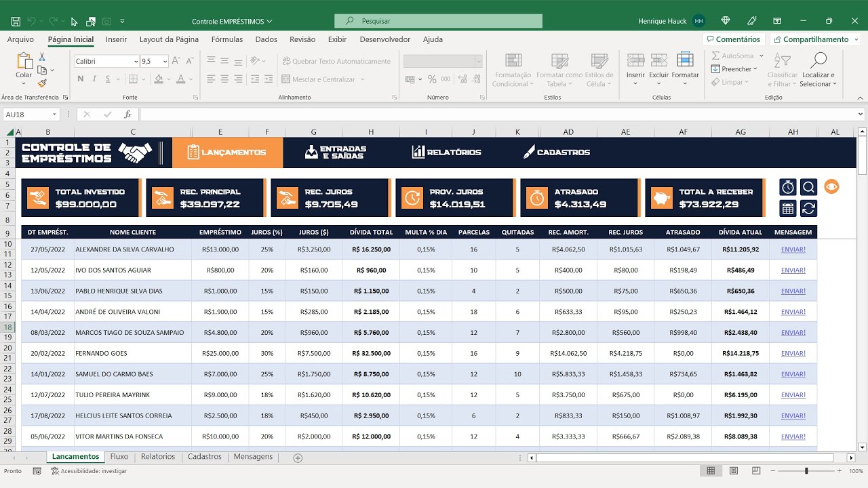Click the stopwatch icon beside the summary cards
Image resolution: width=868 pixels, height=488 pixels.
tap(788, 187)
